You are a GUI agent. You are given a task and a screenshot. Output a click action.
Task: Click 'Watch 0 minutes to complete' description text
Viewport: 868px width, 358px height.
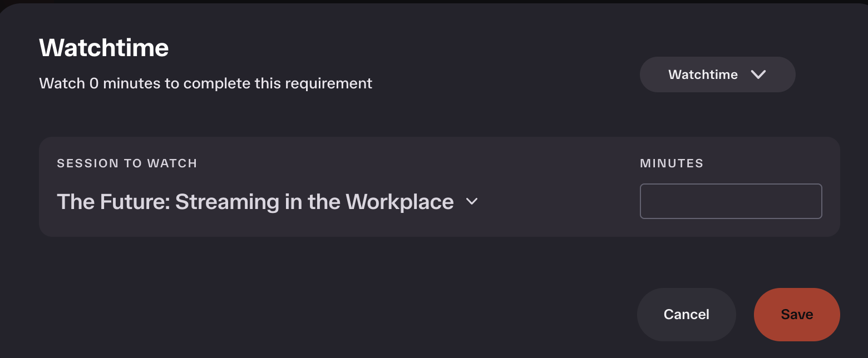pyautogui.click(x=205, y=83)
